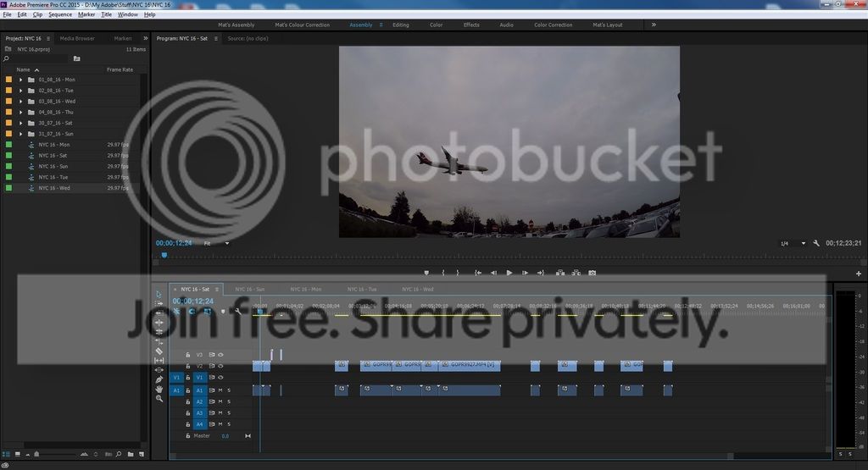Toggle lock on track V3
Viewport: 868px width, 470px height.
(188, 355)
